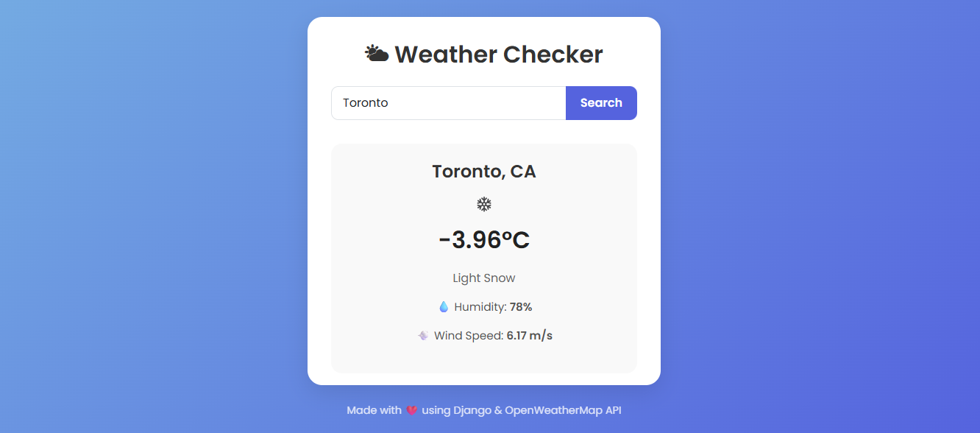Image resolution: width=980 pixels, height=433 pixels.
Task: Click the bold 78% humidity value
Action: point(520,306)
